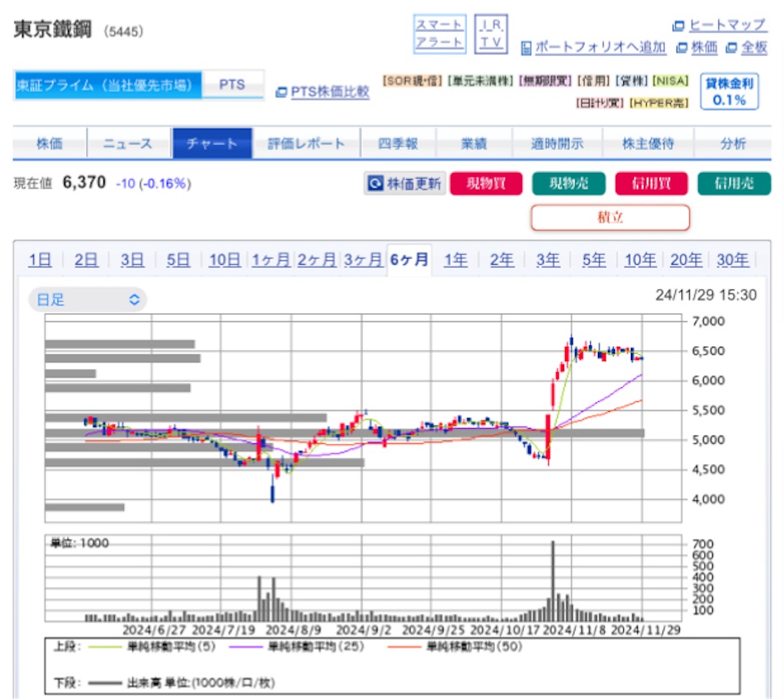Click the 貸株金利 0.1% badge
The height and width of the screenshot is (699, 784).
click(729, 92)
